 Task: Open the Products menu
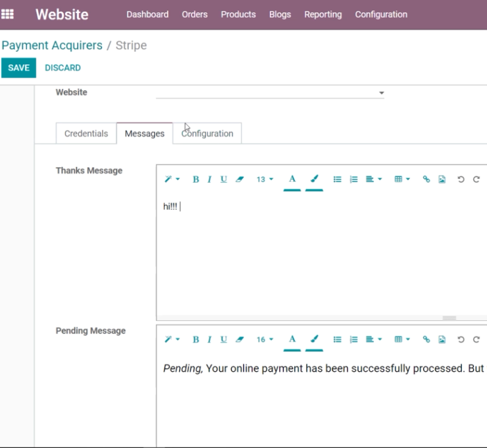click(238, 14)
